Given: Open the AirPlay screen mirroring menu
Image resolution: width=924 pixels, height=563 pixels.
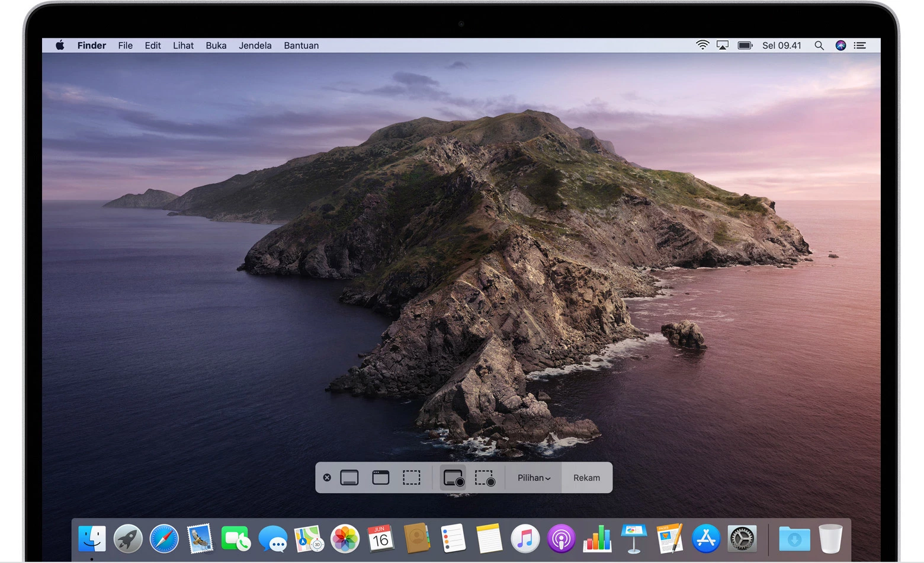Looking at the screenshot, I should click(x=723, y=45).
